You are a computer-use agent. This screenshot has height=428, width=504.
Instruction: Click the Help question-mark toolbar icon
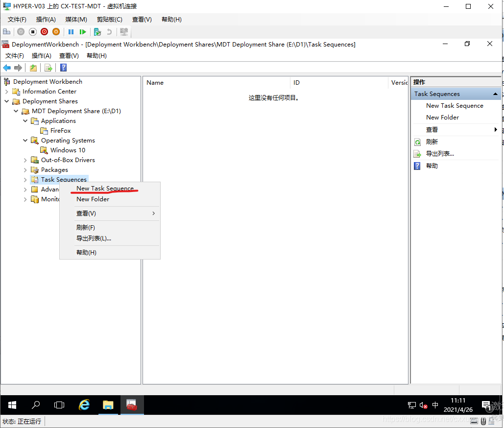point(63,68)
